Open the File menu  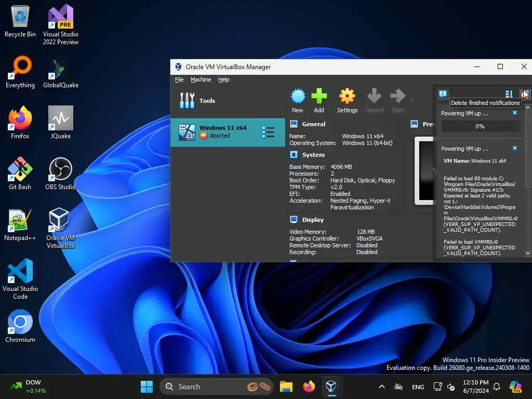pos(179,79)
